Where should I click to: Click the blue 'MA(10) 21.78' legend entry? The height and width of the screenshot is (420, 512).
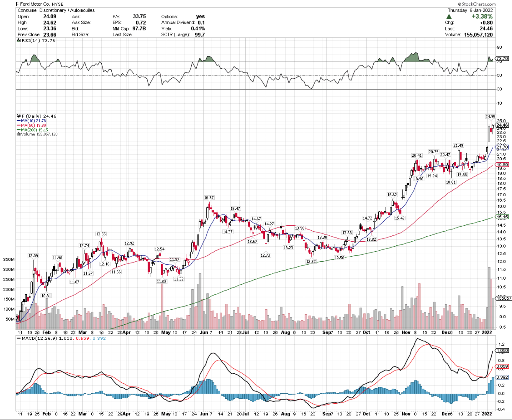31,121
